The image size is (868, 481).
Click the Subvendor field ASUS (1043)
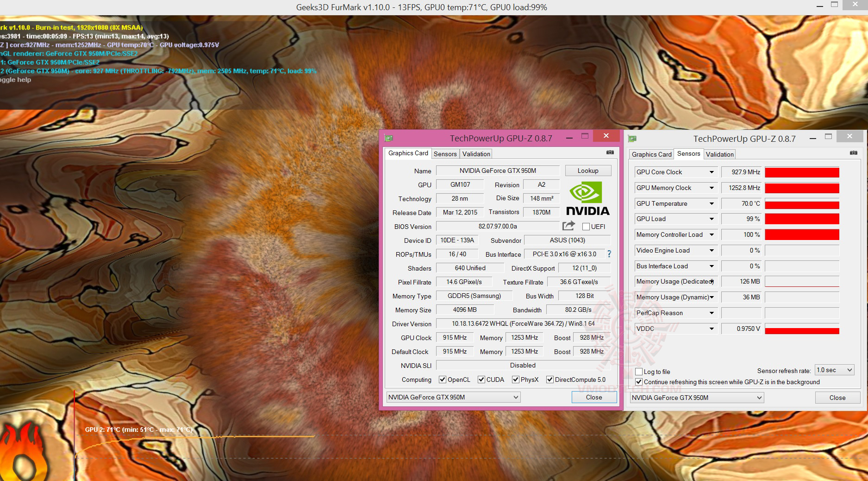click(x=567, y=240)
